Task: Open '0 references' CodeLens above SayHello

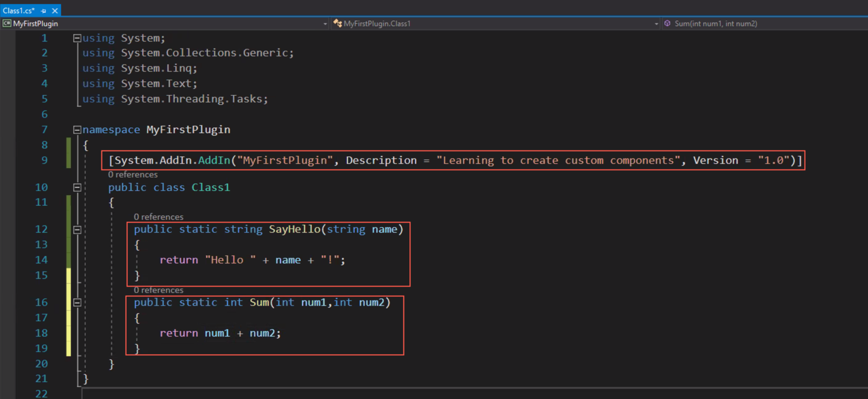Action: (158, 217)
